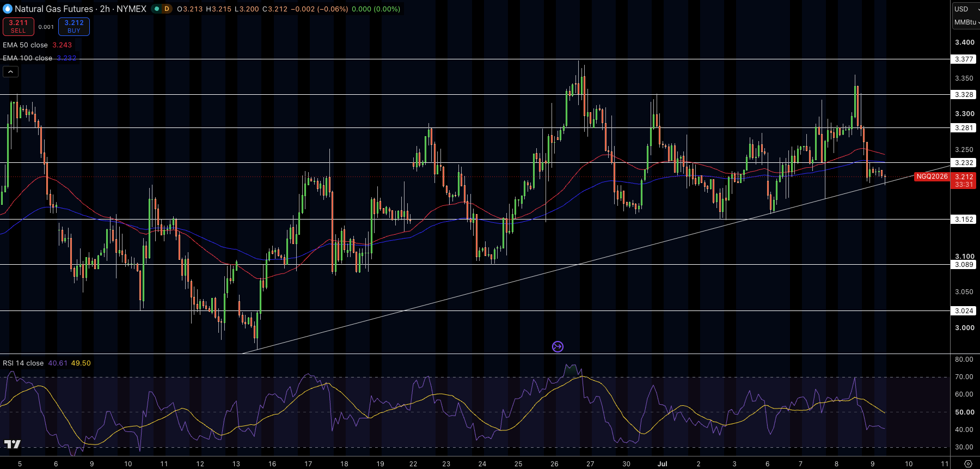The image size is (980, 469).
Task: Collapse the indicator legend with chevron button
Action: 10,71
